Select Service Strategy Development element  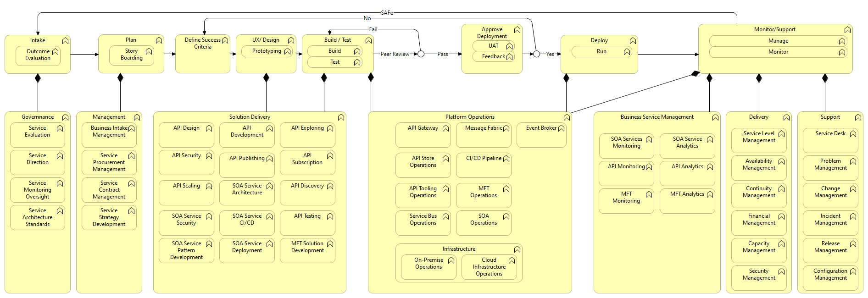pyautogui.click(x=109, y=218)
